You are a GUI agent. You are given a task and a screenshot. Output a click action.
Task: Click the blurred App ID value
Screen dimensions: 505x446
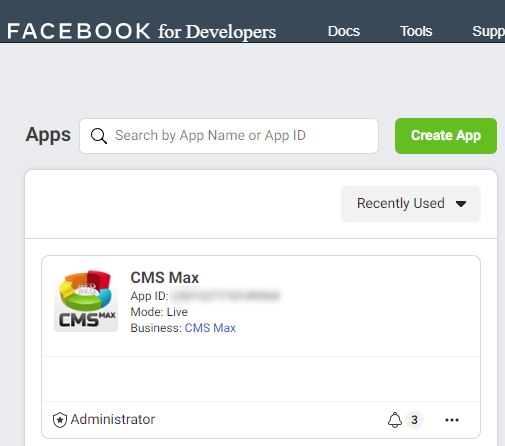click(226, 296)
